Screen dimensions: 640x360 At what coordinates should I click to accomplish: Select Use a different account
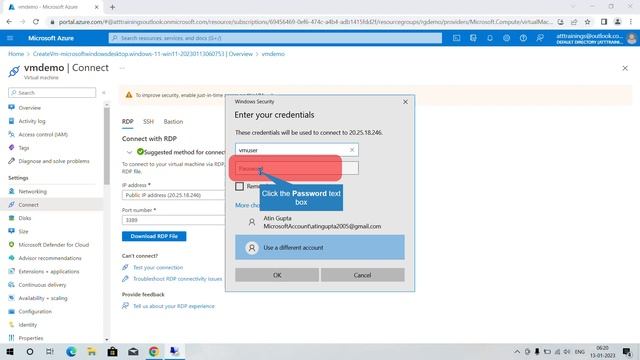point(320,247)
